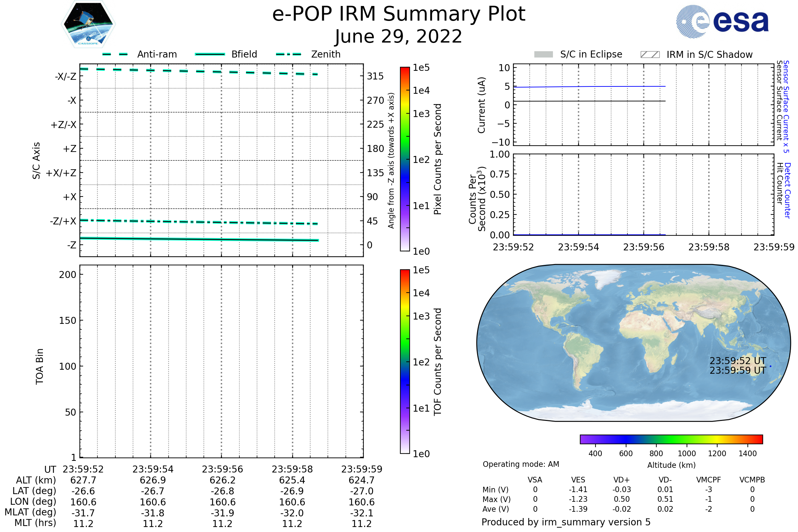
Task: Click the ESA logo
Action: tap(722, 21)
